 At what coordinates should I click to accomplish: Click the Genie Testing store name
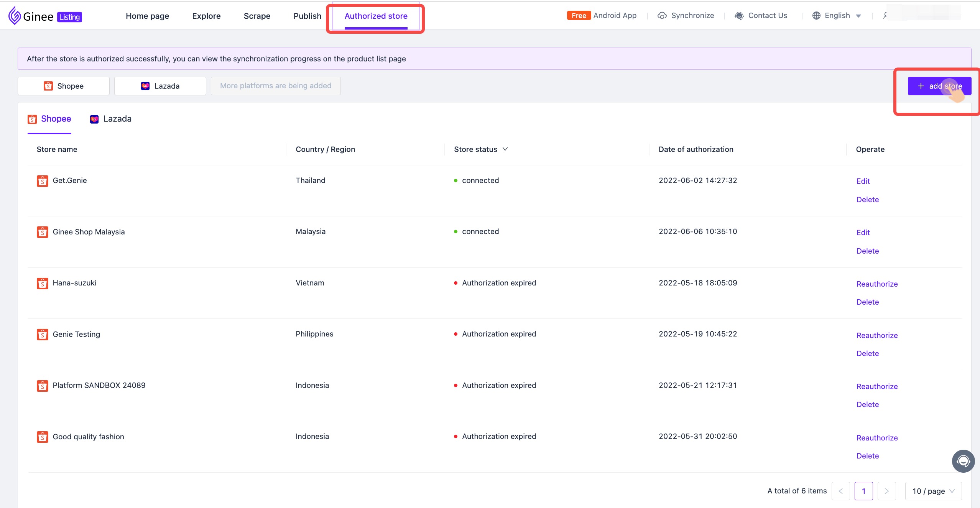coord(76,334)
